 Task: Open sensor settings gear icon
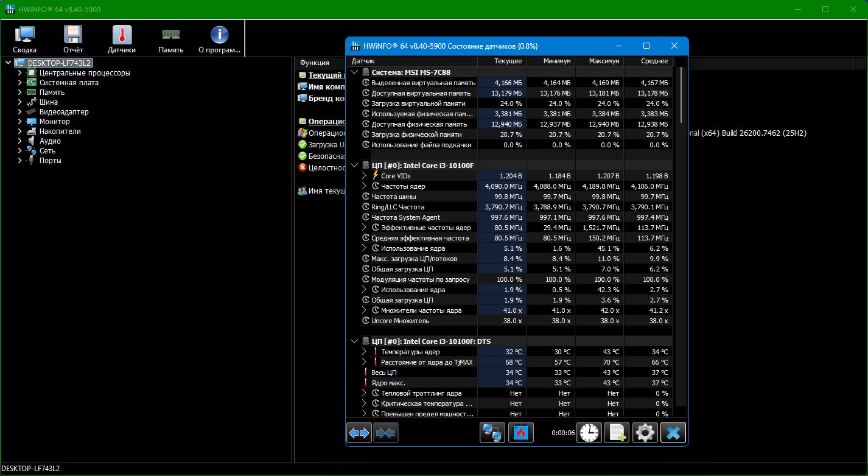[645, 433]
